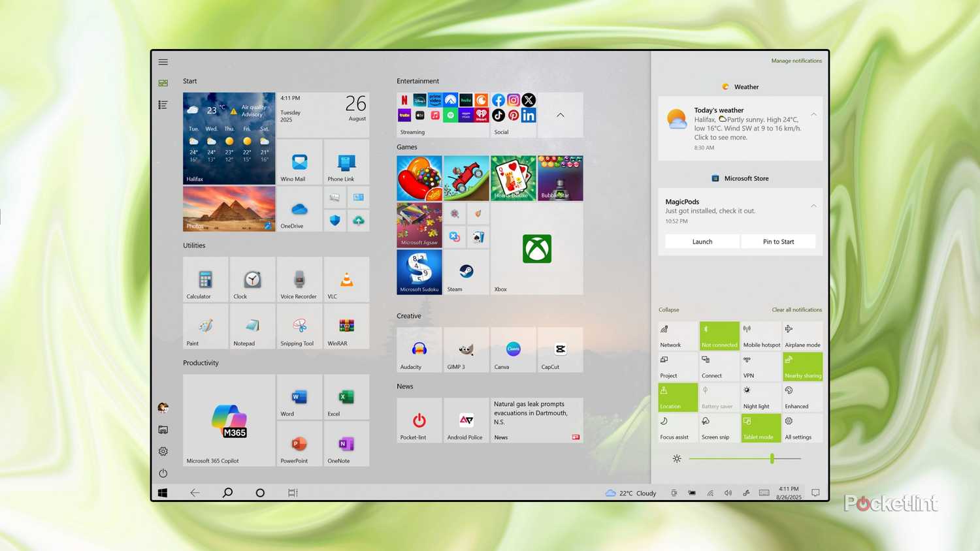This screenshot has height=551, width=980.
Task: Disable Tablet mode in quick actions
Action: (x=760, y=428)
